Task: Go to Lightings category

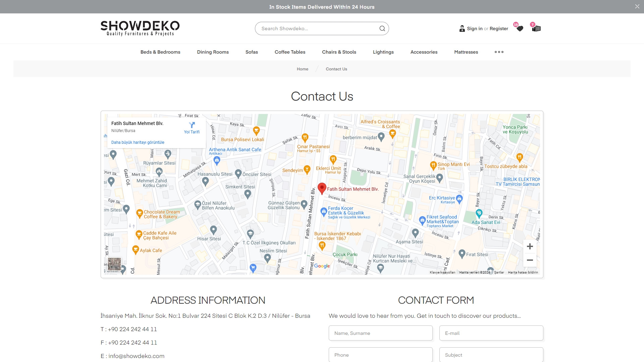Action: [383, 52]
